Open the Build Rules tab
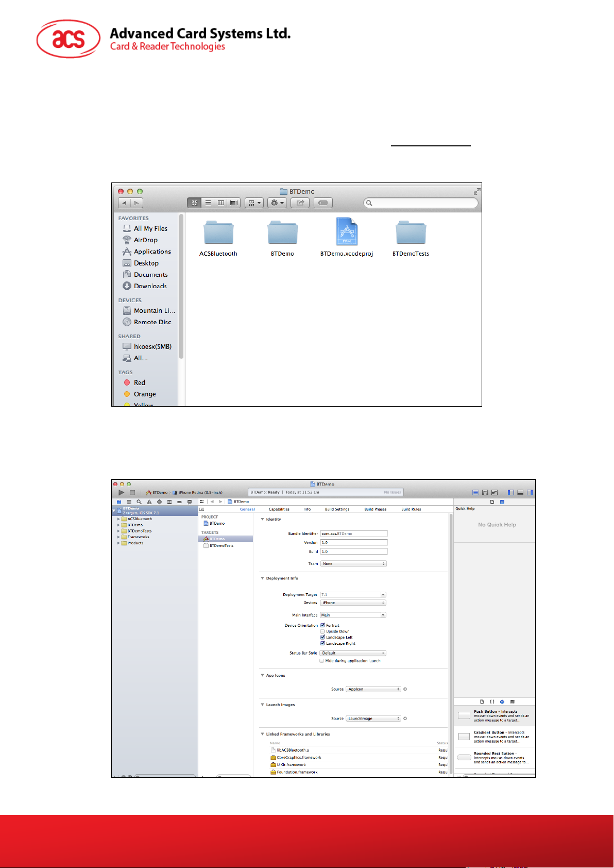 411,509
